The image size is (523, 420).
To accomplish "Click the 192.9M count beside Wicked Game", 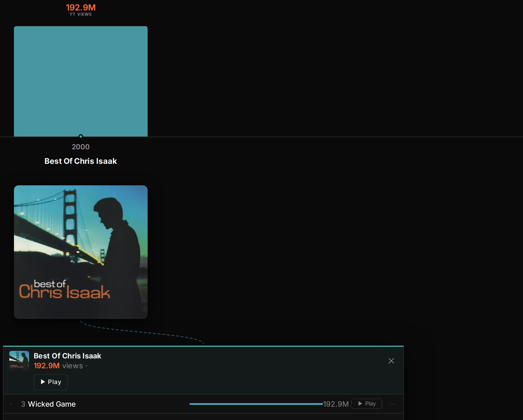I will pyautogui.click(x=336, y=404).
